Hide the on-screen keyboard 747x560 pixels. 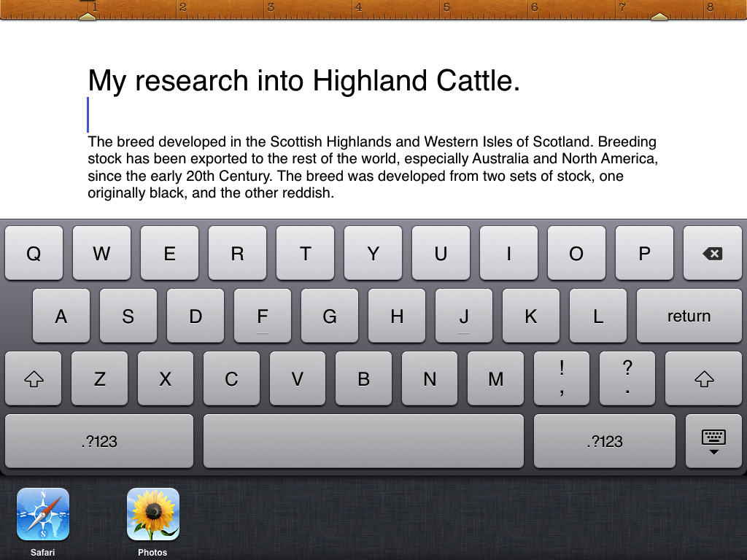click(x=713, y=441)
